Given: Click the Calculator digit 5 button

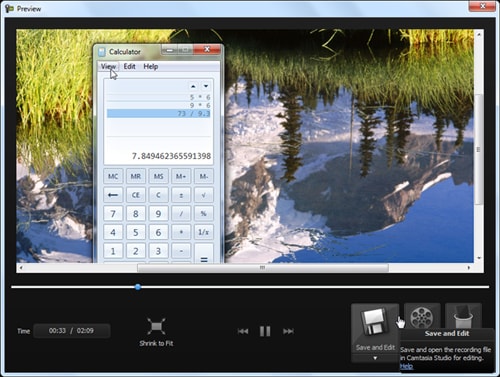Looking at the screenshot, I should pos(136,232).
